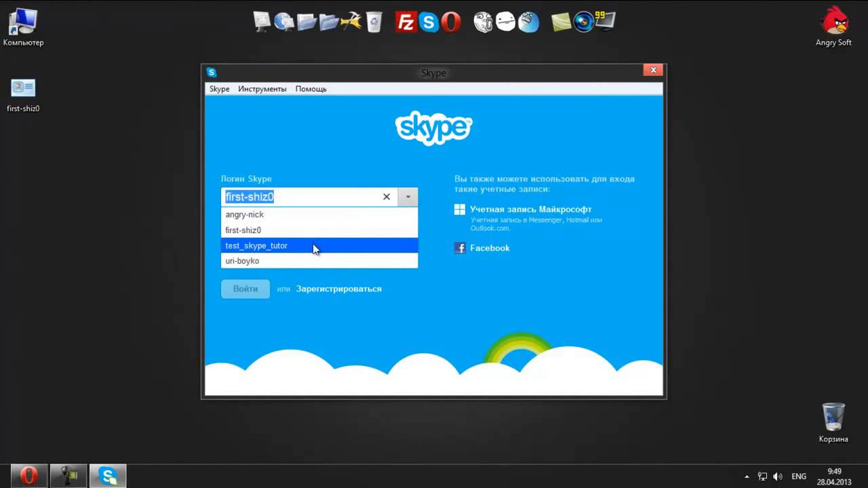Open the blue camera lens icon in dock
Viewport: 868px width, 488px height.
tap(583, 22)
